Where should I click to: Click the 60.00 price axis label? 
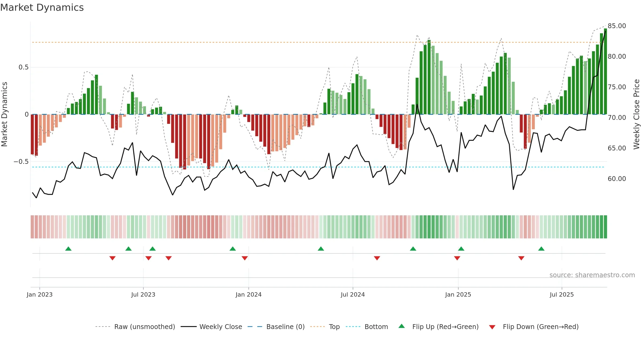click(x=617, y=179)
